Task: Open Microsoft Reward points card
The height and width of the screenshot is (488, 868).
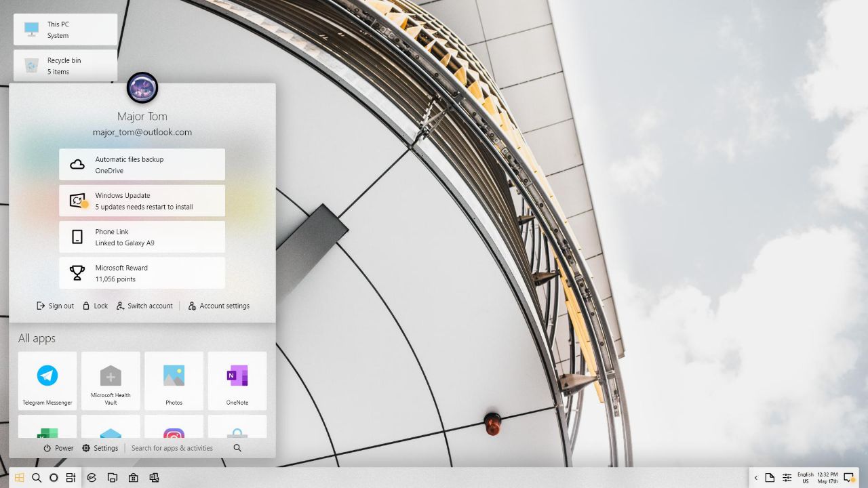Action: point(142,272)
